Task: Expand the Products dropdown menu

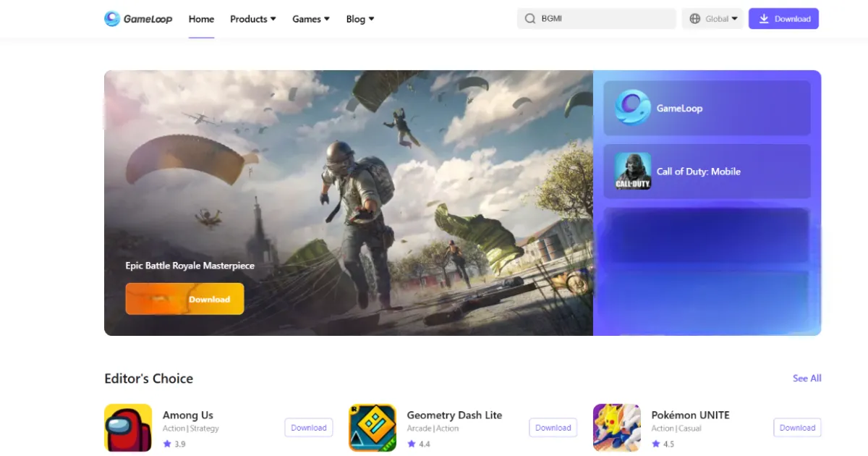Action: pos(253,19)
